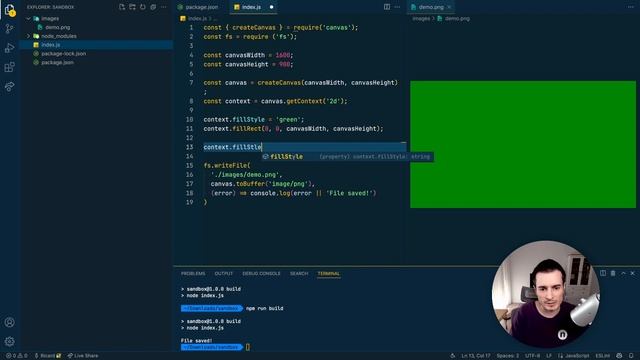Switch to the demo.png tab
Viewport: 640px width, 360px height.
(x=431, y=7)
